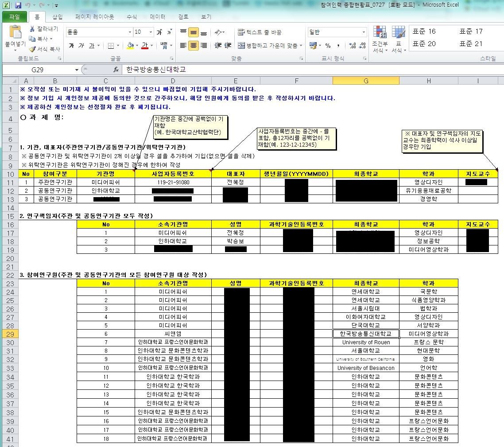Open Conditional Formatting (조건부 서식)
Viewport: 504px width, 447px height.
click(x=380, y=40)
